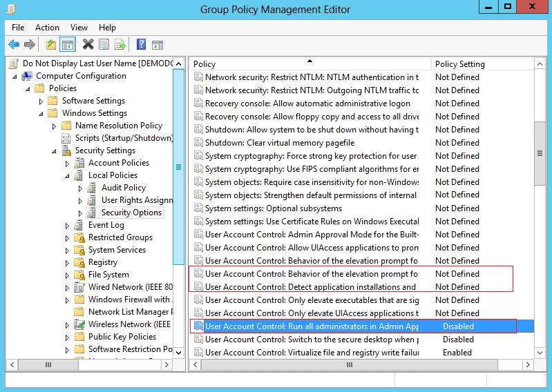
Task: Click the Group Policy Management Editor title bar icon
Action: click(12, 9)
